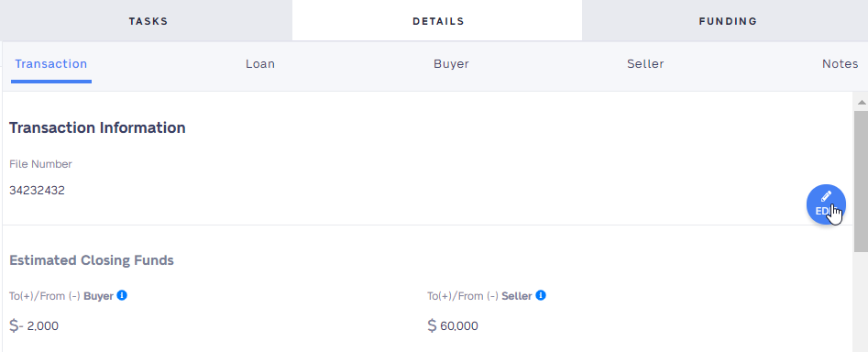
Task: Click the pencil Edit button
Action: (x=826, y=204)
